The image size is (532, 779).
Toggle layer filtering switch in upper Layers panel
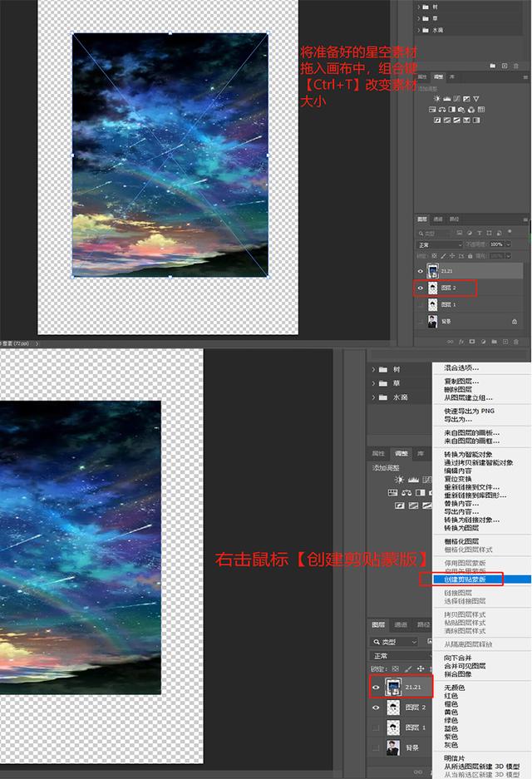pyautogui.click(x=510, y=231)
